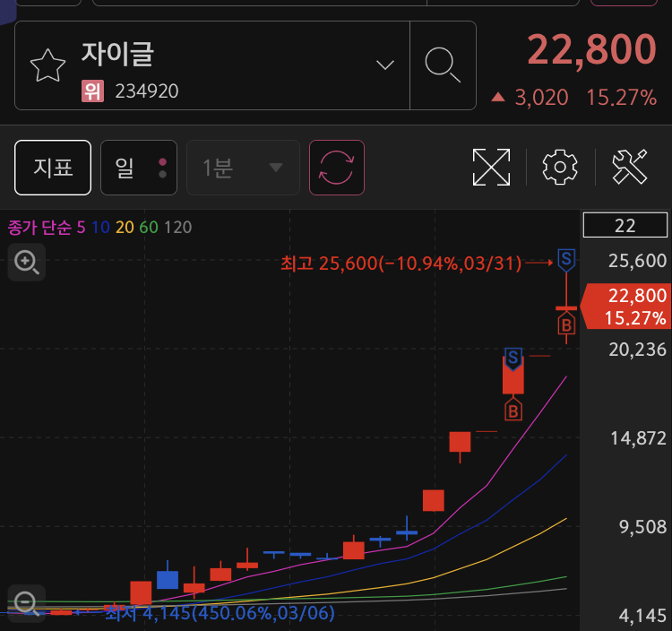Click the 22,800 15.27% price tag on axis
The height and width of the screenshot is (631, 672).
click(626, 306)
